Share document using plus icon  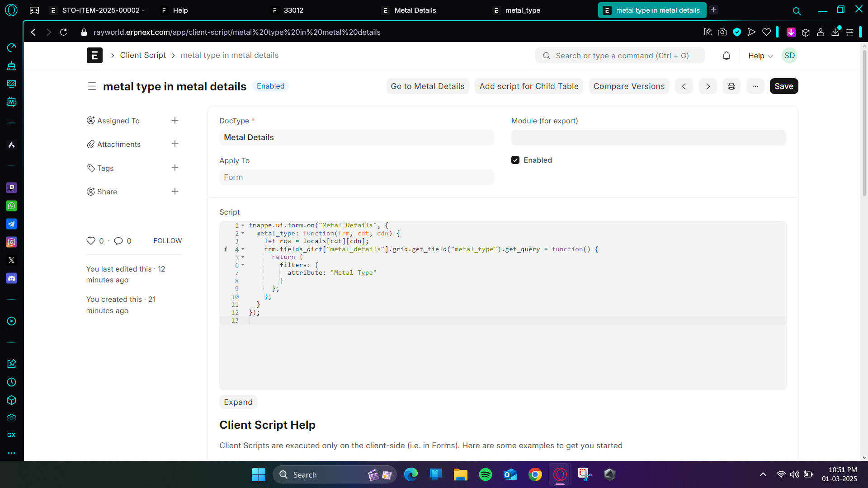[175, 192]
